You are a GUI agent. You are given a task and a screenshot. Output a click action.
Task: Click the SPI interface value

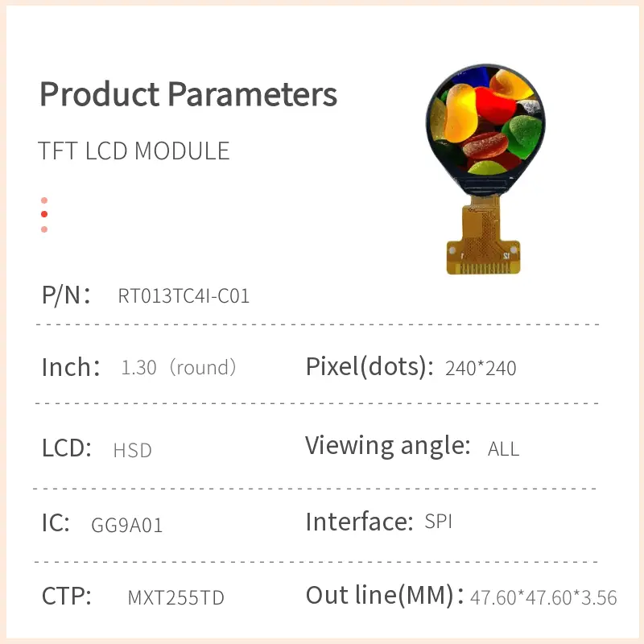click(x=438, y=522)
